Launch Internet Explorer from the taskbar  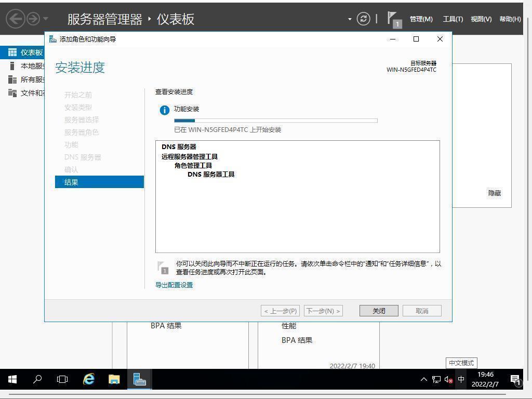coord(89,379)
